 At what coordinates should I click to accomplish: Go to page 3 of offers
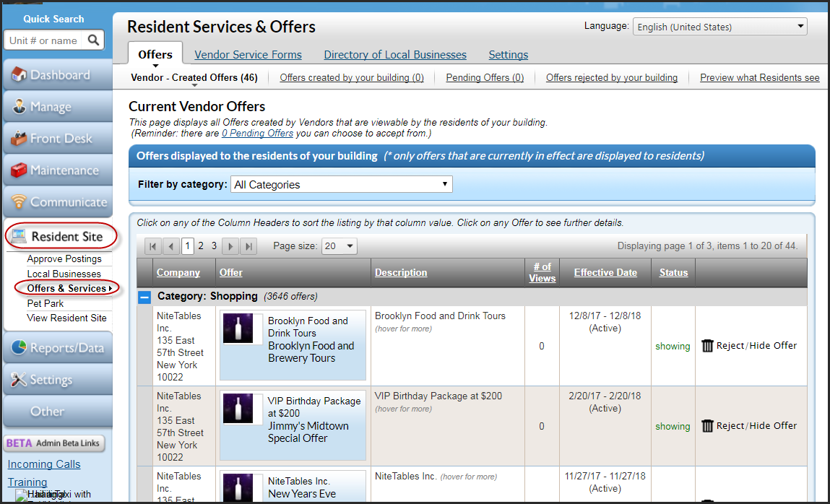(x=214, y=246)
